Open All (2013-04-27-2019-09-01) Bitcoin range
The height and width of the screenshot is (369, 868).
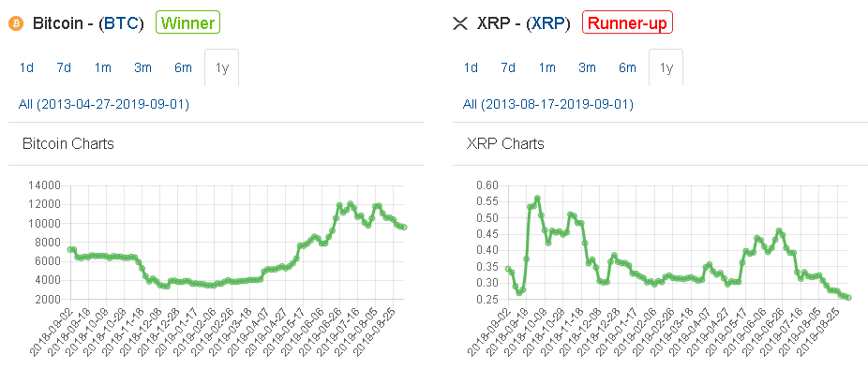(x=104, y=104)
